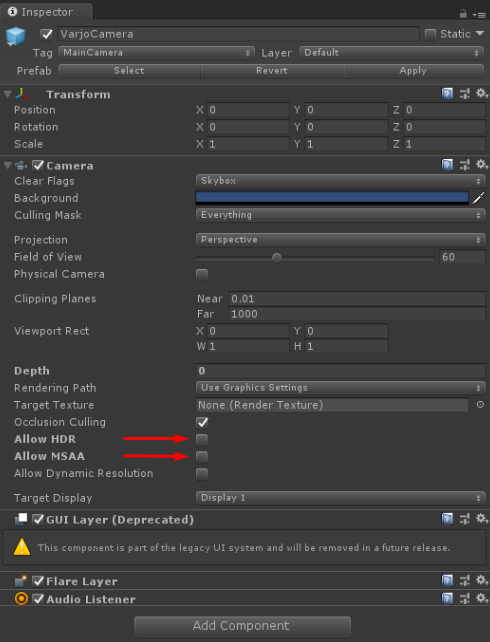Click the Field of View slider handle
Image resolution: width=490 pixels, height=642 pixels.
coord(277,258)
